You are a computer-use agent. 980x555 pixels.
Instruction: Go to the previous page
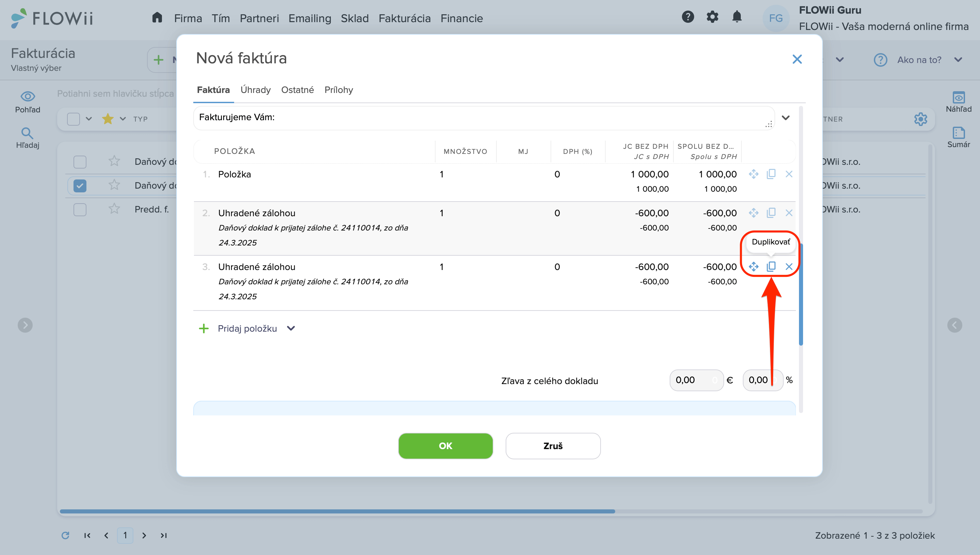[x=106, y=535]
